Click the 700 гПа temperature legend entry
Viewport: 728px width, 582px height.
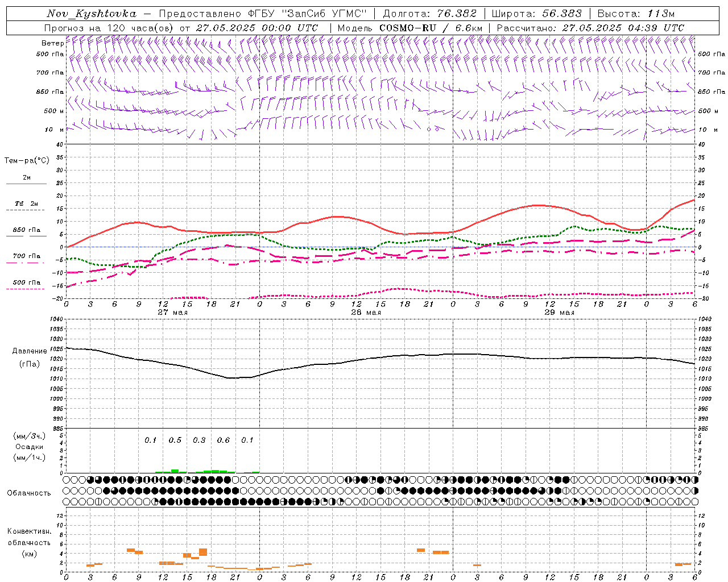pyautogui.click(x=27, y=256)
